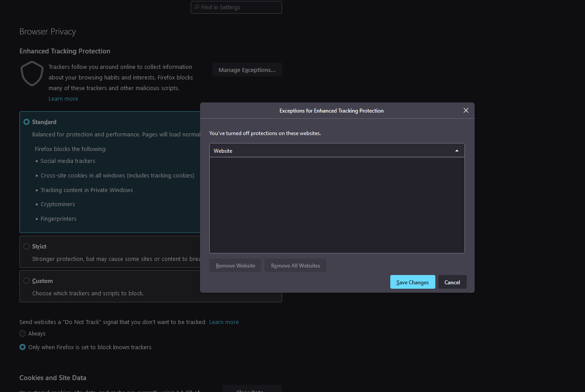Click the search magnifier icon
The height and width of the screenshot is (392, 585).
(x=197, y=7)
